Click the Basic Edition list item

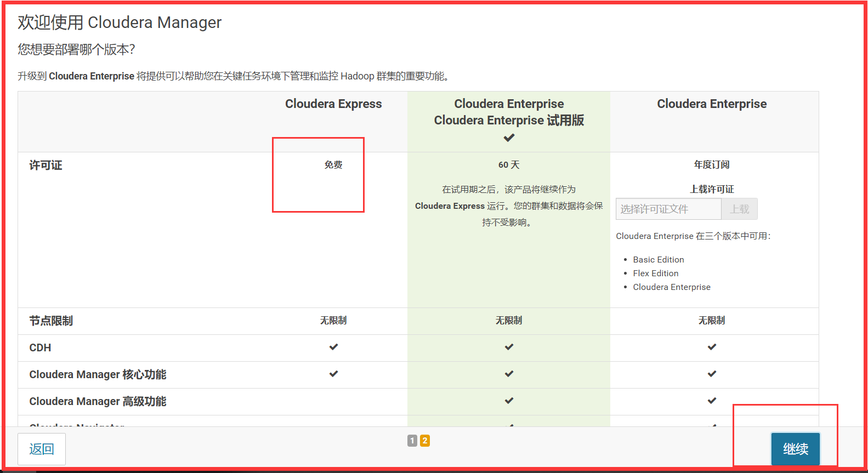(659, 259)
